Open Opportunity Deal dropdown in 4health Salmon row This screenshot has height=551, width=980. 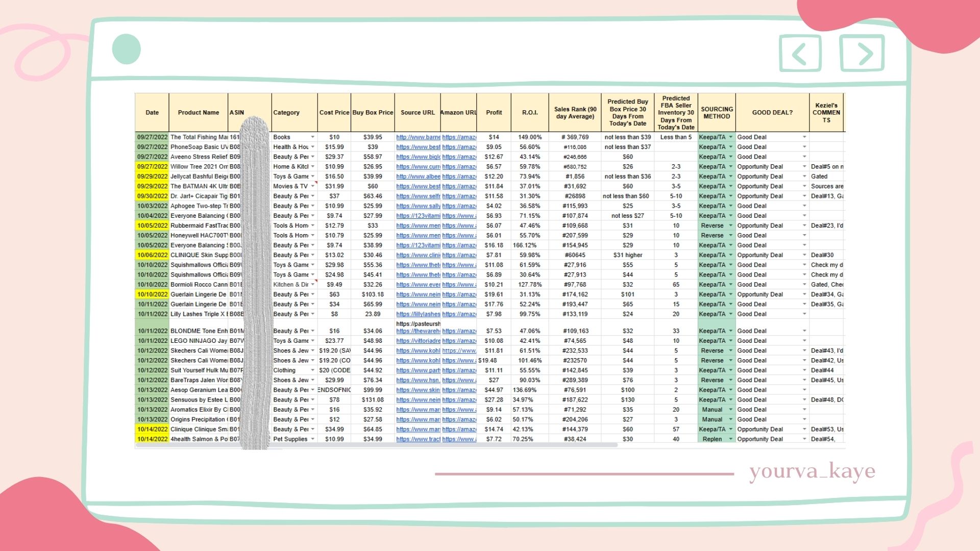click(x=804, y=439)
